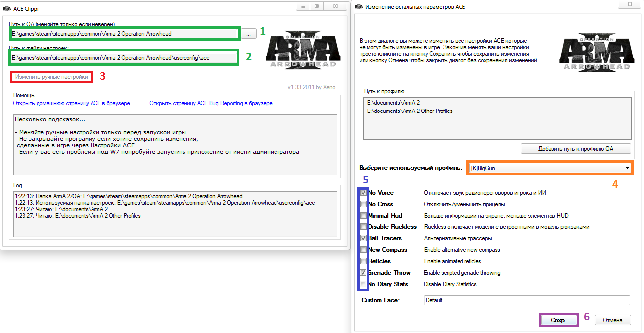Screen dimensions: 644x333
Task: Toggle the Grenade Throw checkbox
Action: tap(364, 273)
